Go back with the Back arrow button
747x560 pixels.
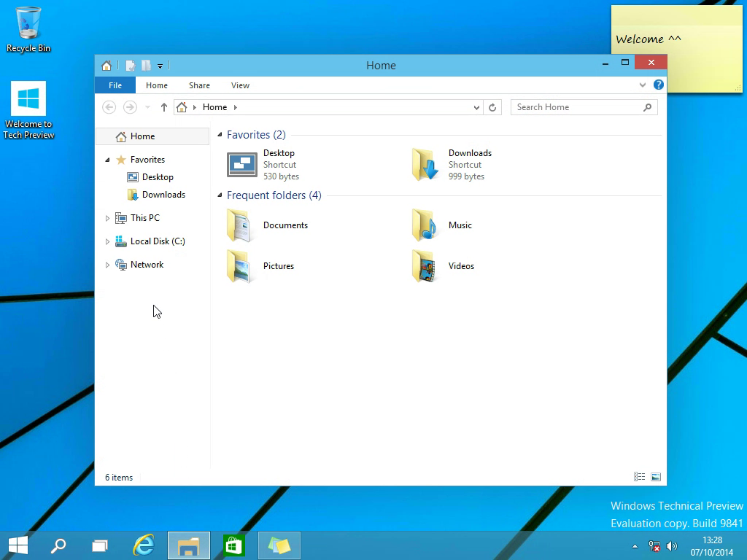(109, 107)
